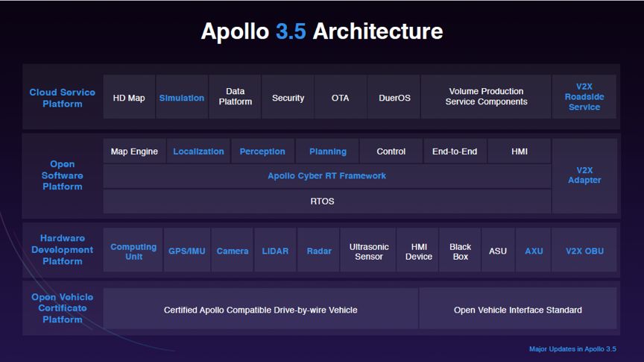The image size is (644, 362).
Task: Select the OTA component
Action: click(x=340, y=97)
